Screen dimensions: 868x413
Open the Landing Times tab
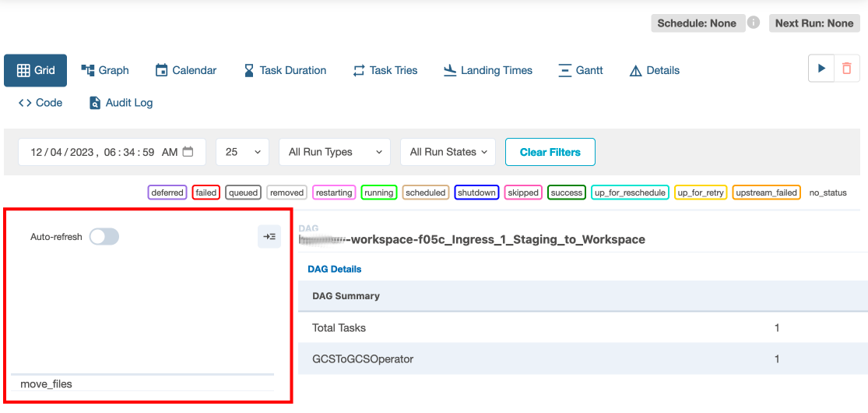(x=487, y=70)
